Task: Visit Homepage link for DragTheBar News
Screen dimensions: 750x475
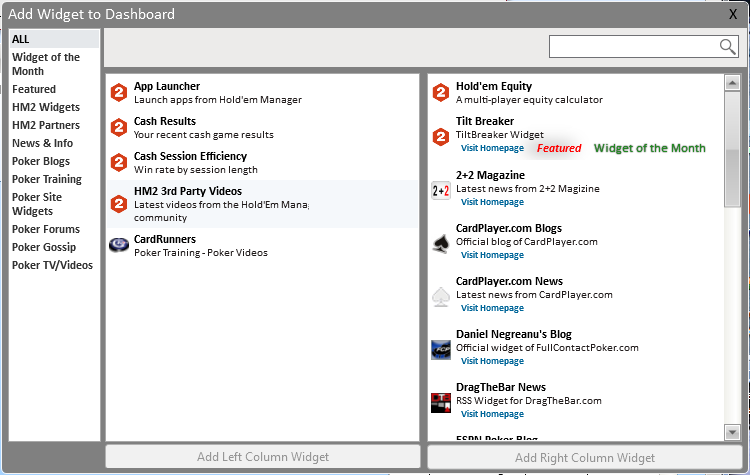Action: point(492,414)
